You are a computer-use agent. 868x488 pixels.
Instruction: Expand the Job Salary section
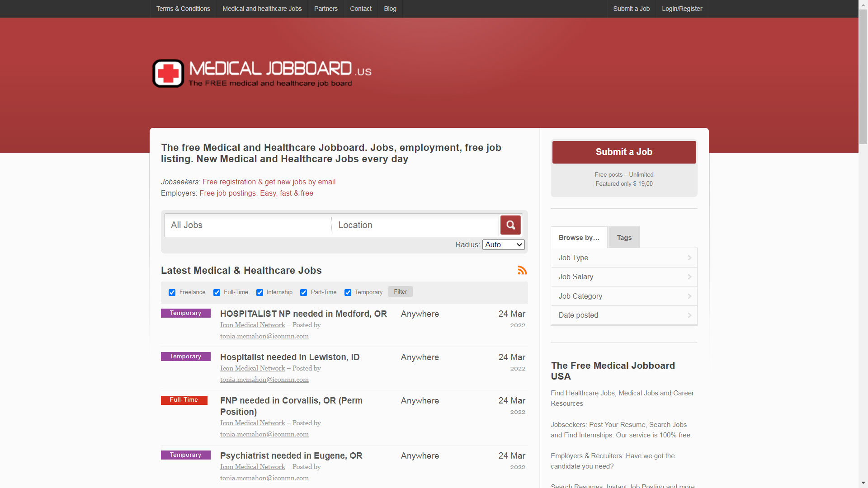click(624, 277)
